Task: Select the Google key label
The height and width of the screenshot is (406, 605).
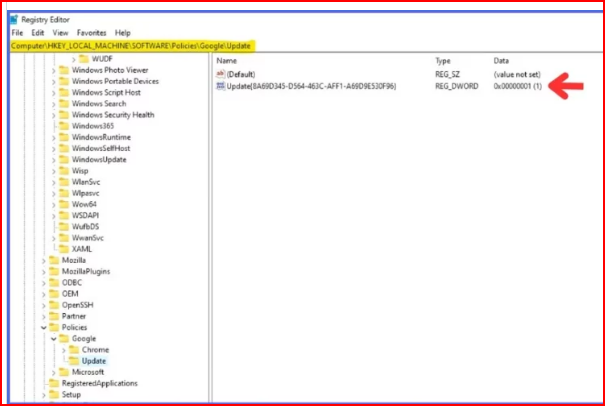Action: 84,339
